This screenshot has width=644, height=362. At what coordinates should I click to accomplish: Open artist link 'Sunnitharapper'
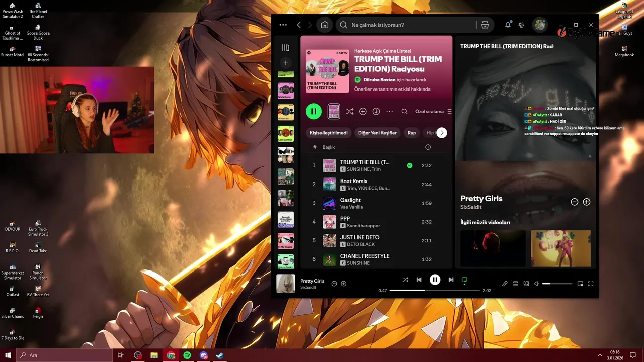tap(363, 226)
